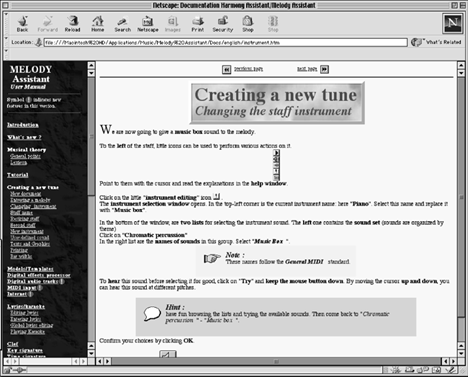Click the main content scroll right arrow

453,361
